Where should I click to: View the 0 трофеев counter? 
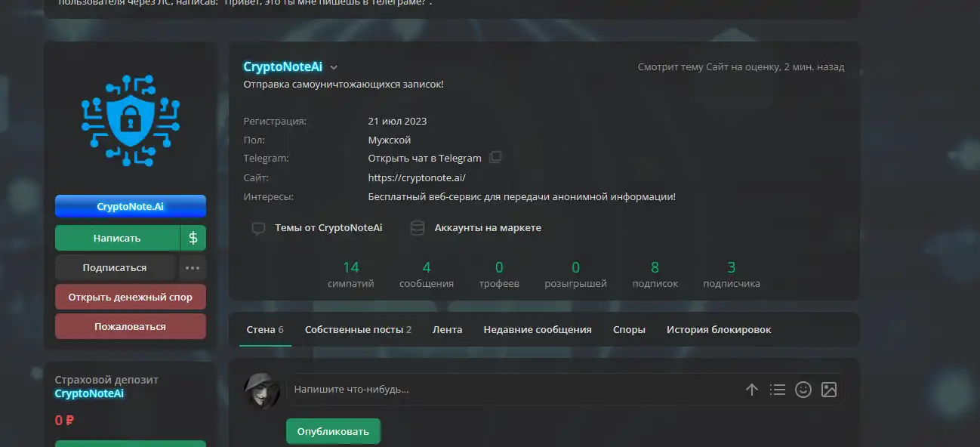coord(499,275)
